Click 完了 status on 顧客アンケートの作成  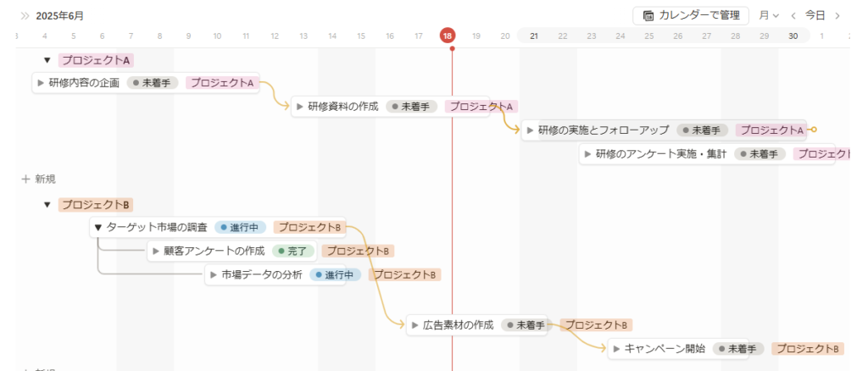coord(293,251)
